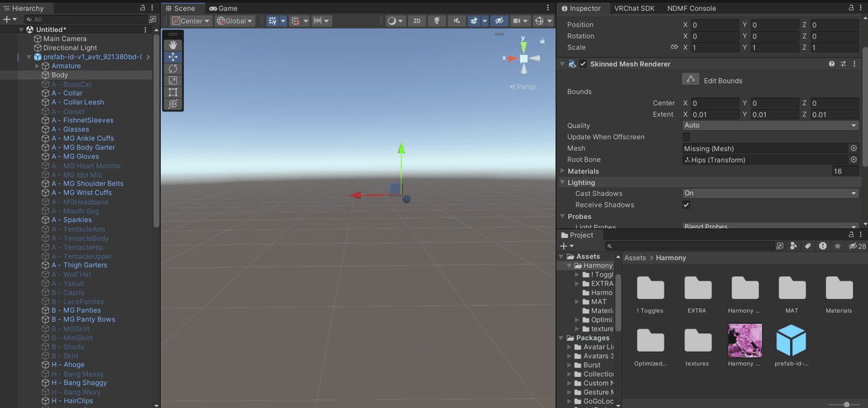Open the Quality dropdown set to Auto
This screenshot has height=408, width=868.
click(770, 125)
